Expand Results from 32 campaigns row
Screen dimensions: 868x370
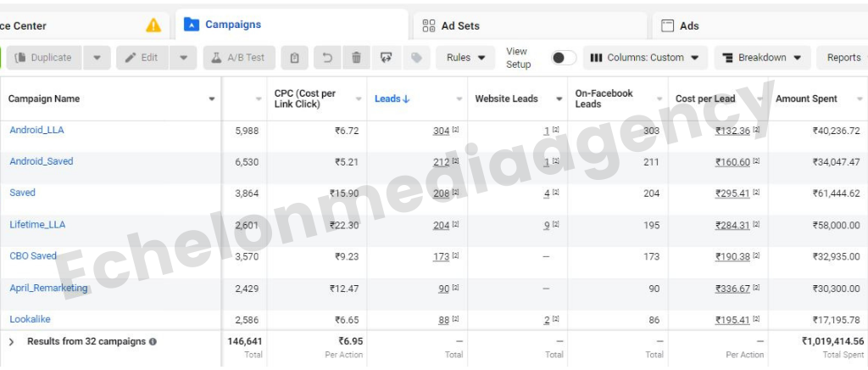(11, 342)
